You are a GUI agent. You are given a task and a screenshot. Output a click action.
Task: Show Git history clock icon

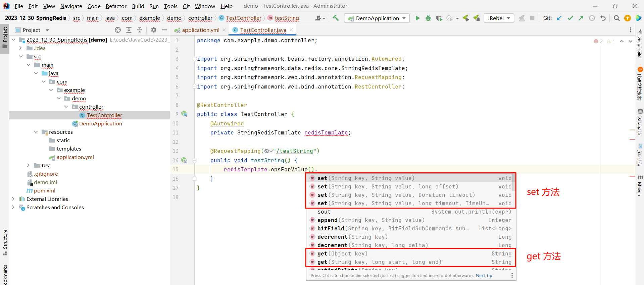point(592,18)
